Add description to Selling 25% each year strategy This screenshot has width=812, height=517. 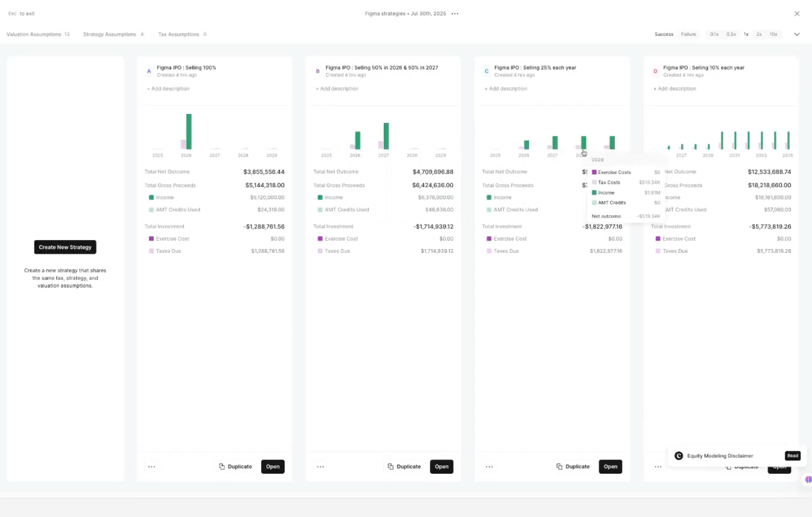[x=506, y=89]
